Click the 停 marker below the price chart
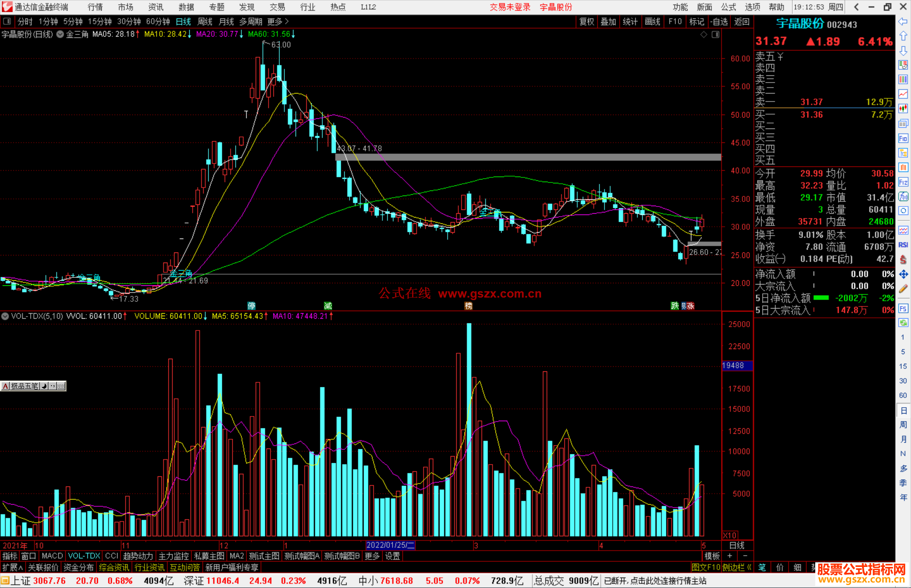Screen dimensions: 911x588 tap(251, 306)
